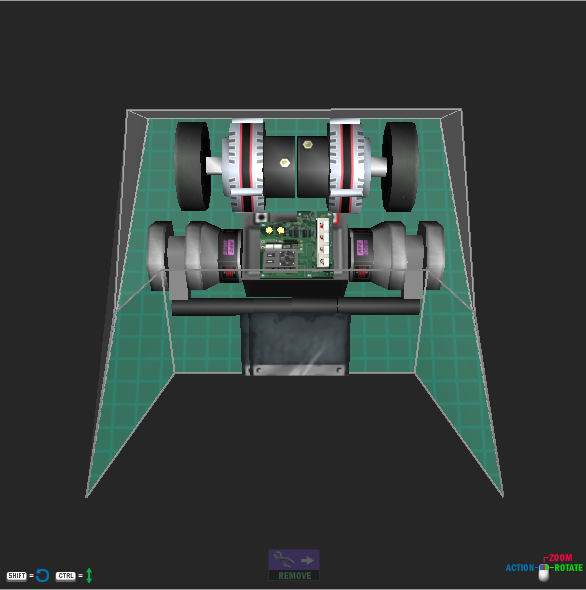Click the blue circular rotate arrow icon
Image resolution: width=586 pixels, height=590 pixels.
point(43,576)
